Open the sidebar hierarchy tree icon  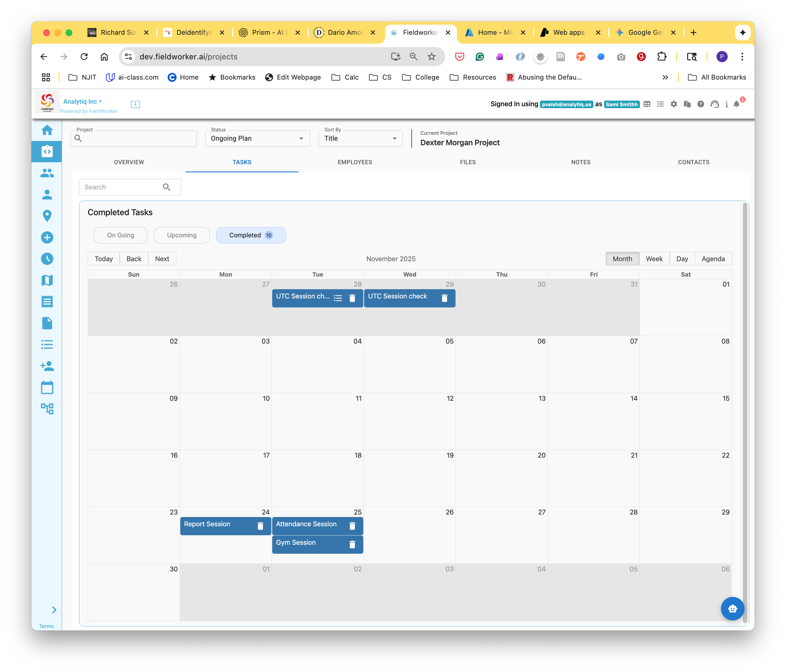(x=47, y=409)
